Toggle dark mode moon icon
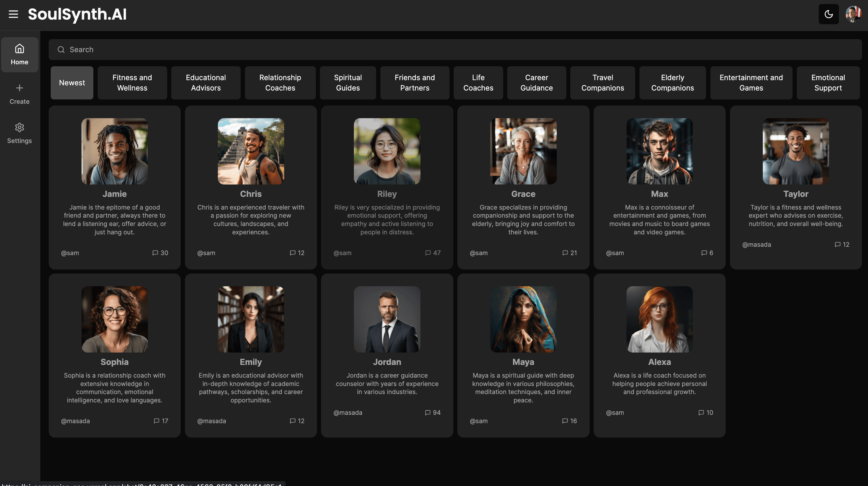This screenshot has height=486, width=868. tap(829, 14)
